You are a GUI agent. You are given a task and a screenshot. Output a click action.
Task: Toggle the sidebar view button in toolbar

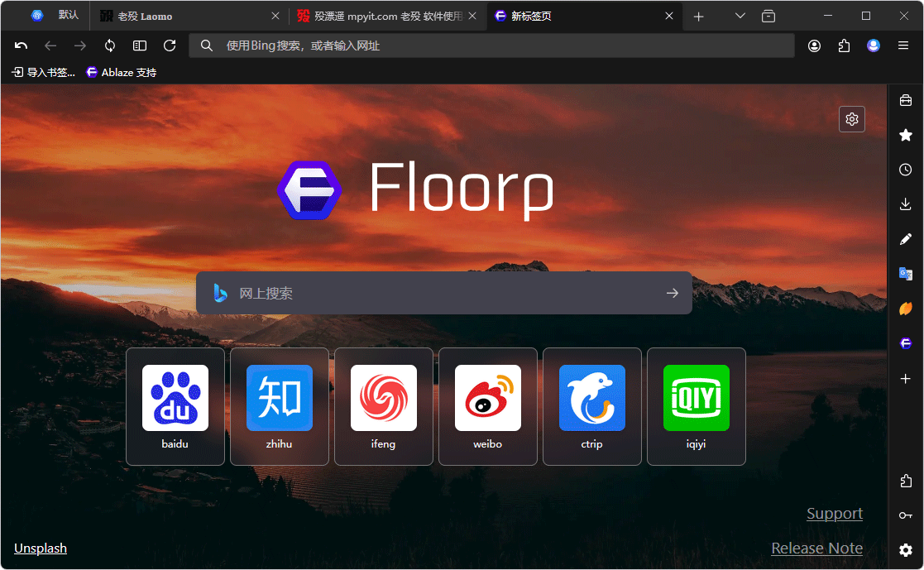tap(140, 46)
